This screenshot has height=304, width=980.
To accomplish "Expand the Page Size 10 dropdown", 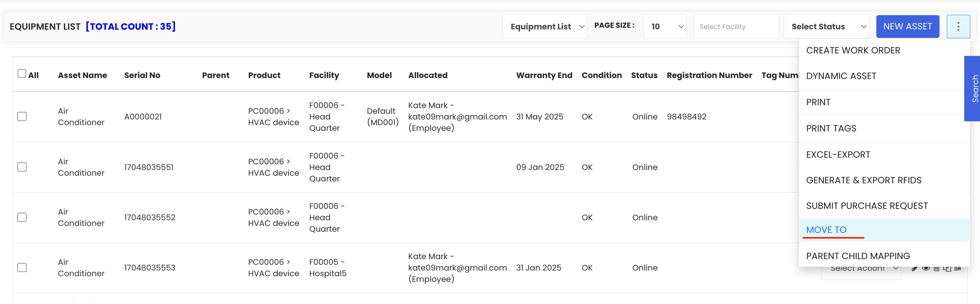I will (x=665, y=27).
